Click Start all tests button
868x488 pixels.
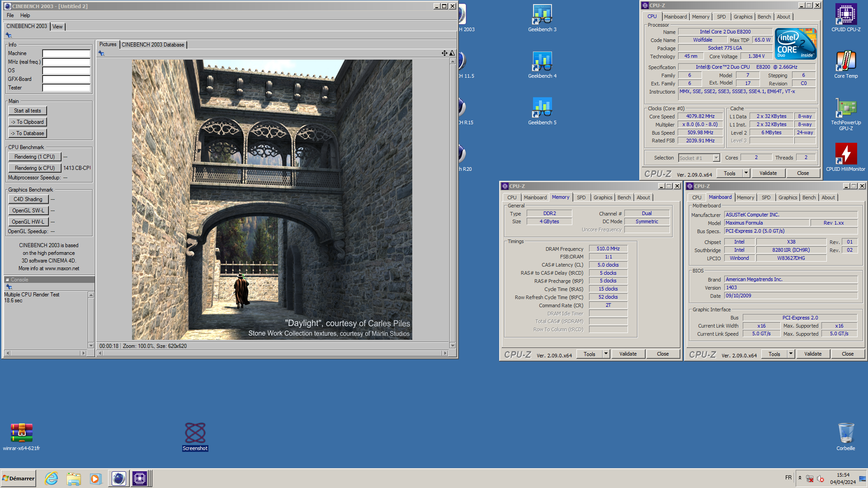tap(28, 111)
